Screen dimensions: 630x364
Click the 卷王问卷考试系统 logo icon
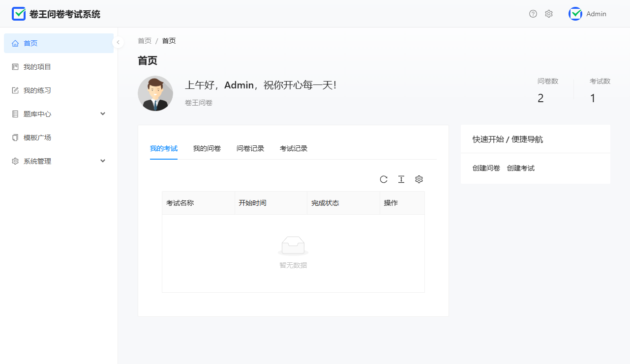point(19,14)
